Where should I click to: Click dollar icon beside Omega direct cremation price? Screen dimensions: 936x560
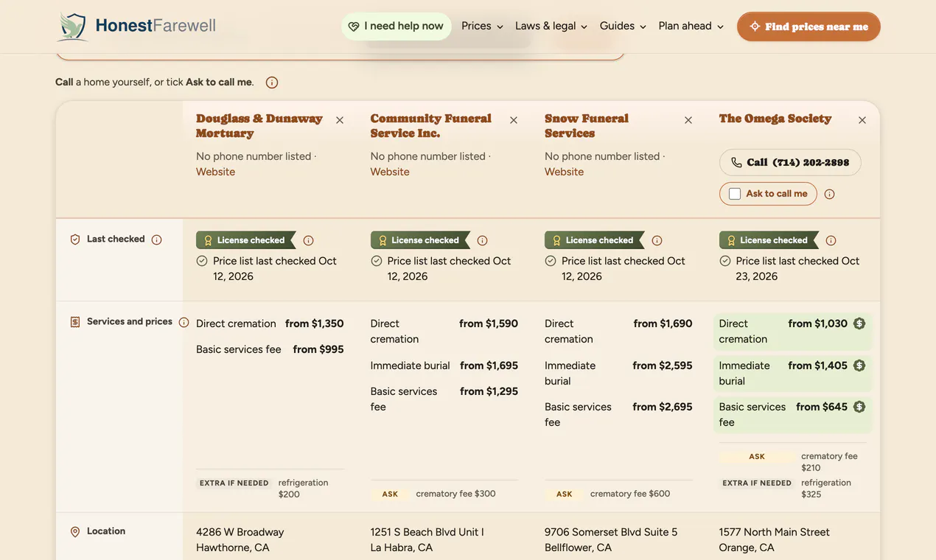click(x=859, y=323)
